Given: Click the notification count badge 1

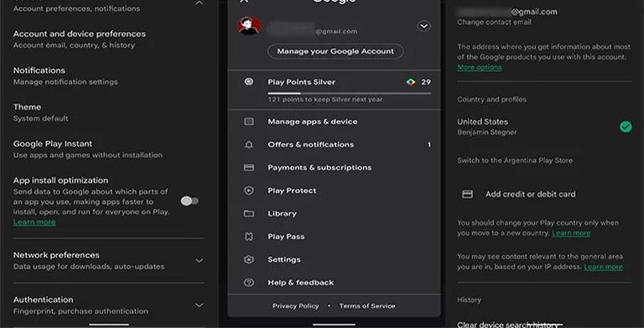Looking at the screenshot, I should click(x=429, y=144).
